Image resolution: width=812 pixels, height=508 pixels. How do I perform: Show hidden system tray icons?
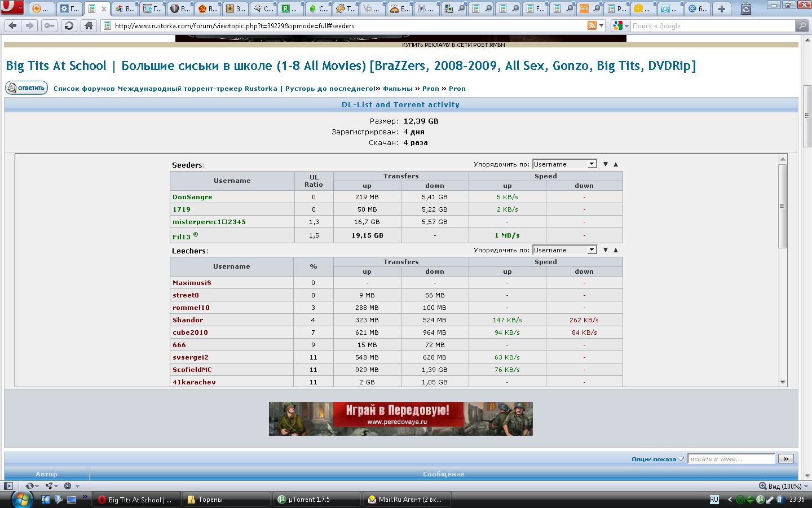point(730,500)
